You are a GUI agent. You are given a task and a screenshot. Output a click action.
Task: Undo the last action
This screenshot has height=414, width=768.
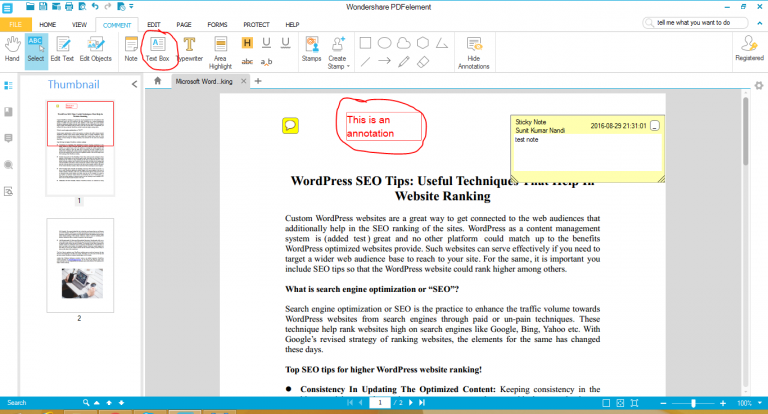(95, 6)
